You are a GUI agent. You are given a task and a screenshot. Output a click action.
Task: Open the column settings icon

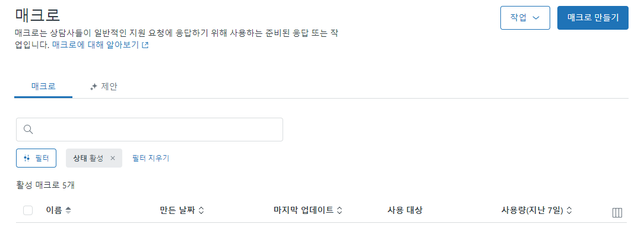click(617, 213)
